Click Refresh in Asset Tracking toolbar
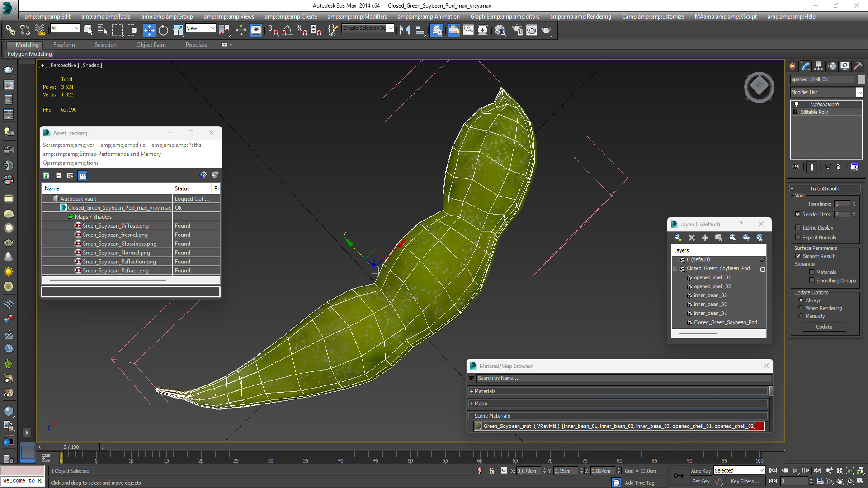Image resolution: width=868 pixels, height=488 pixels. click(46, 176)
